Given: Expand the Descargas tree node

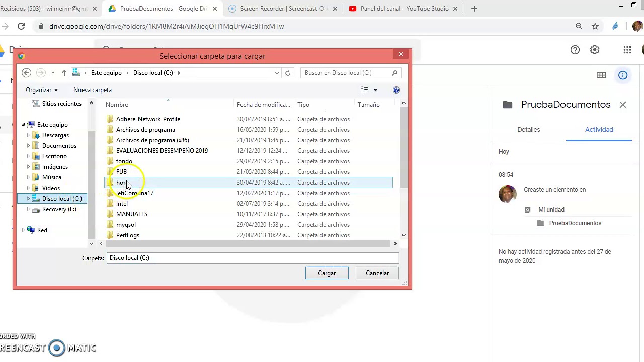Looking at the screenshot, I should (28, 135).
